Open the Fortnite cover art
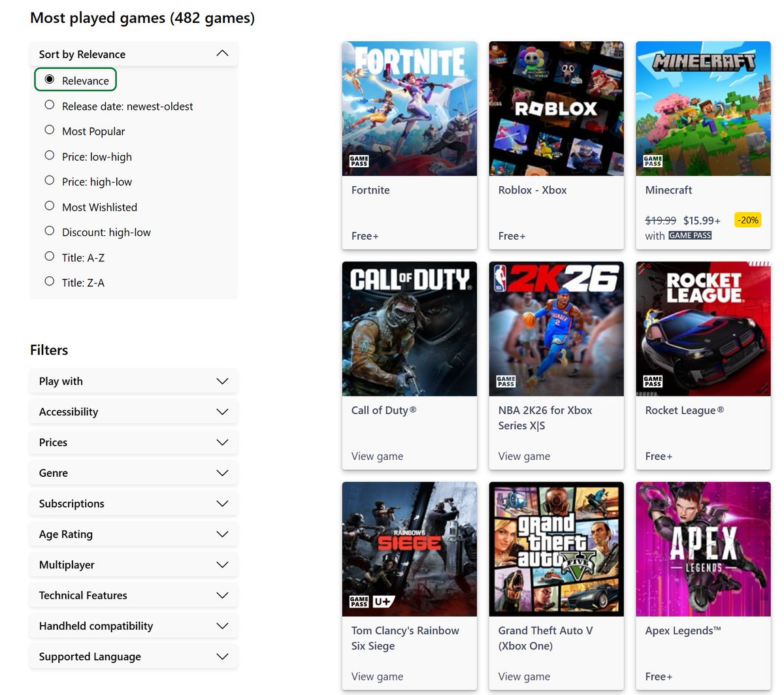This screenshot has width=784, height=695. tap(410, 108)
